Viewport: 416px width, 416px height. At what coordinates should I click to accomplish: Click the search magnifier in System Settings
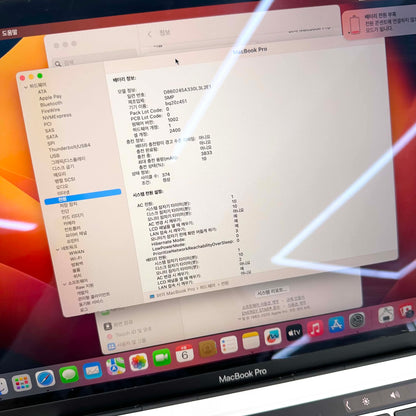pos(58,64)
